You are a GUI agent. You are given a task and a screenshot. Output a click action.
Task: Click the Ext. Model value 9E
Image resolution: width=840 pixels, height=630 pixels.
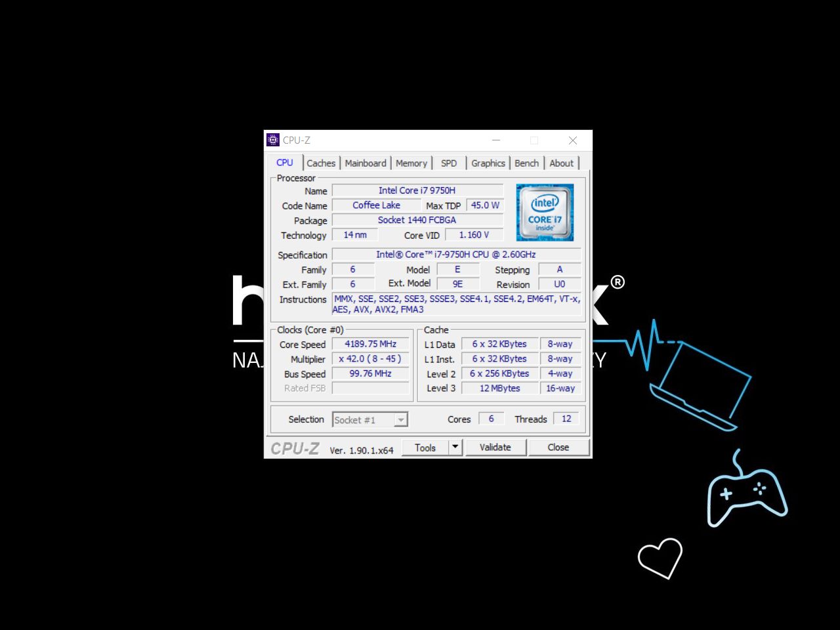457,284
